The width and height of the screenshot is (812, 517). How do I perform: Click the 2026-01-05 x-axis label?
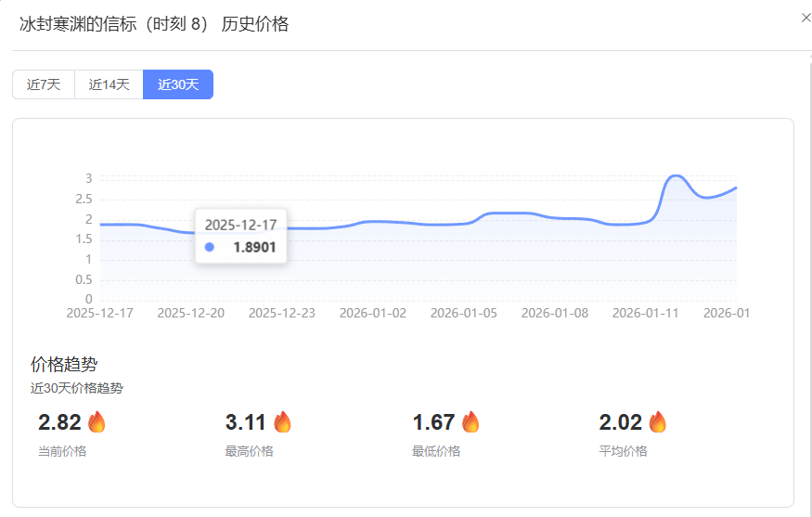point(463,313)
